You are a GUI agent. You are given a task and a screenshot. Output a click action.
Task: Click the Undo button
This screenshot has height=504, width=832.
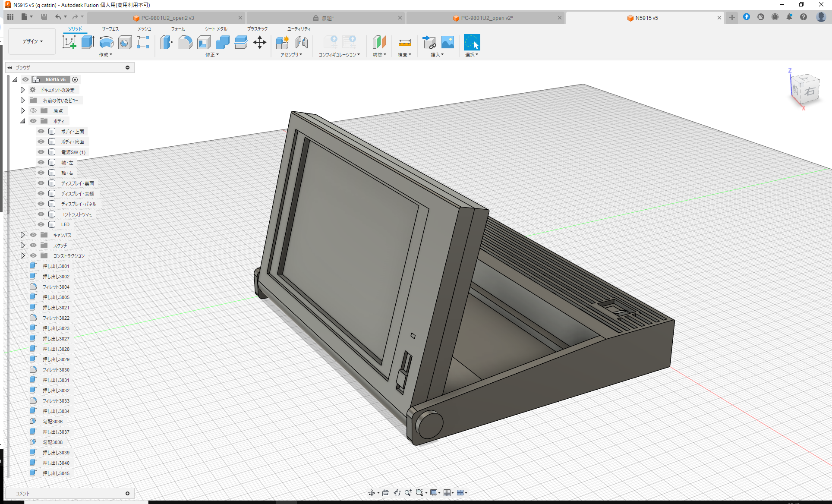click(x=59, y=16)
